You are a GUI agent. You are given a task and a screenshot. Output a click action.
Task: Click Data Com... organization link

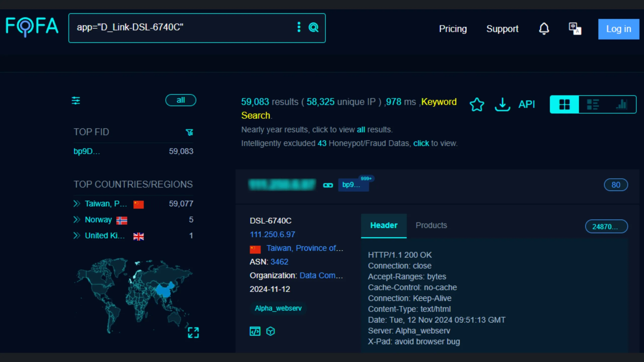(321, 276)
